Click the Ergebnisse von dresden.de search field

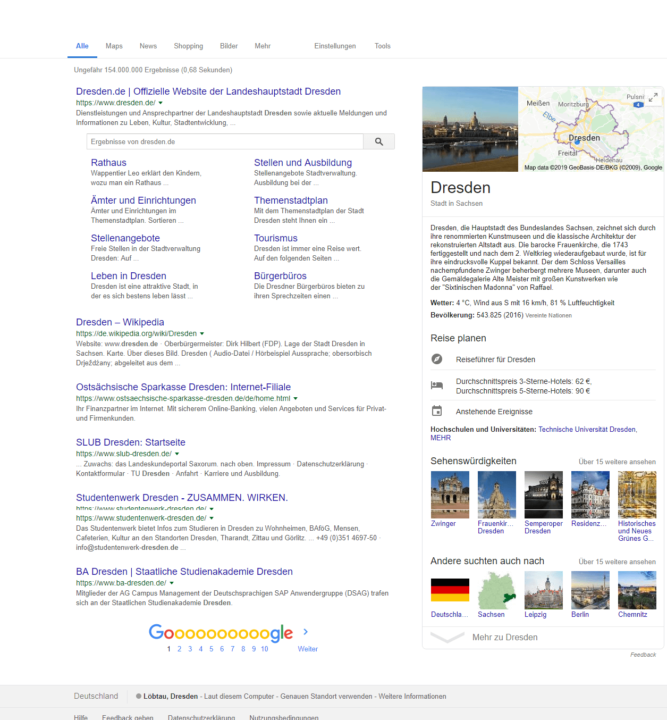click(225, 141)
